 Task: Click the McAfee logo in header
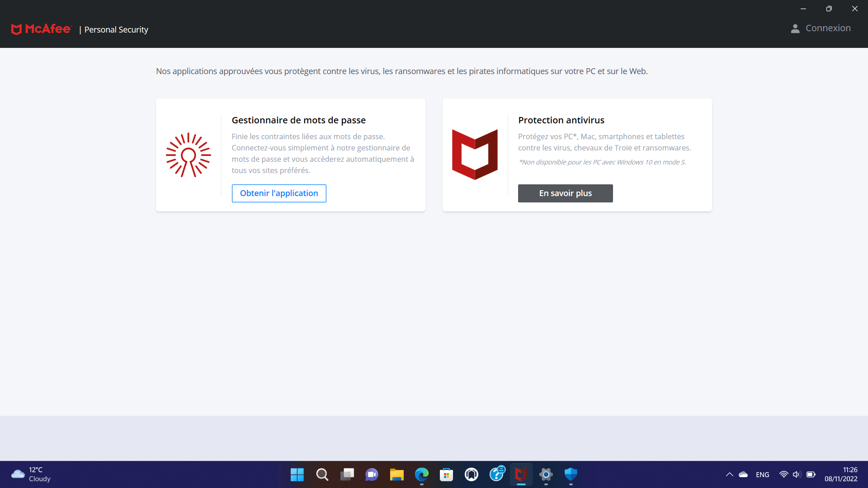[41, 29]
